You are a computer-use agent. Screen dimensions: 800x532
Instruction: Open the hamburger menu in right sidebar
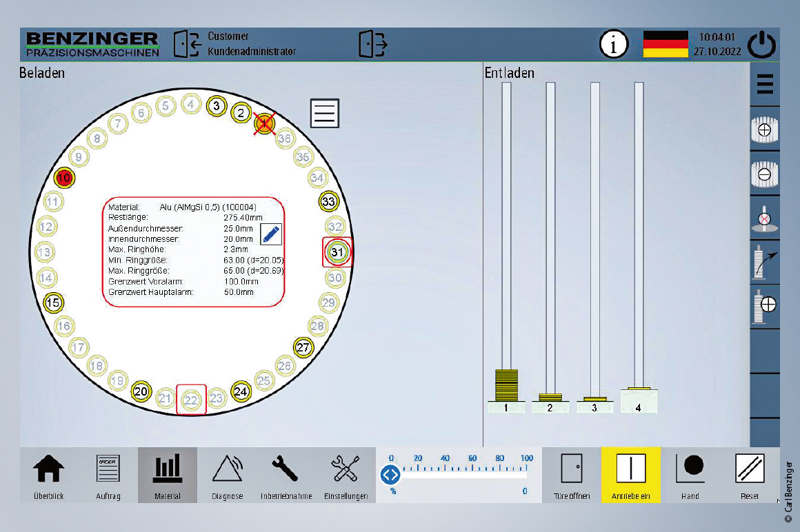(x=764, y=84)
